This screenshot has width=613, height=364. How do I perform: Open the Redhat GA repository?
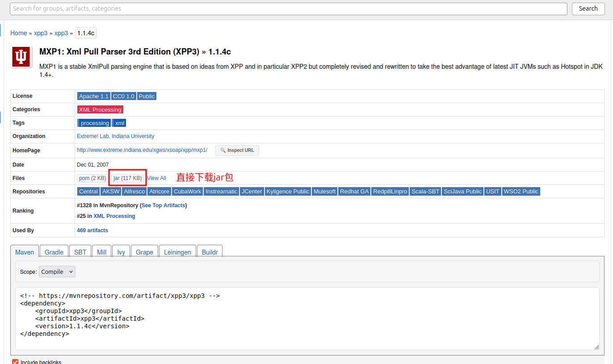click(354, 192)
